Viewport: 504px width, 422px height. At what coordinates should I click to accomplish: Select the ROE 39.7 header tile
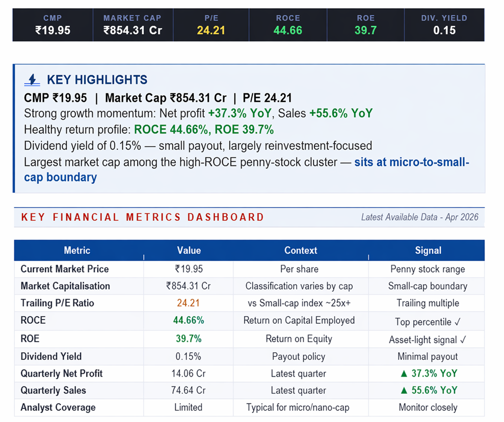coord(365,24)
